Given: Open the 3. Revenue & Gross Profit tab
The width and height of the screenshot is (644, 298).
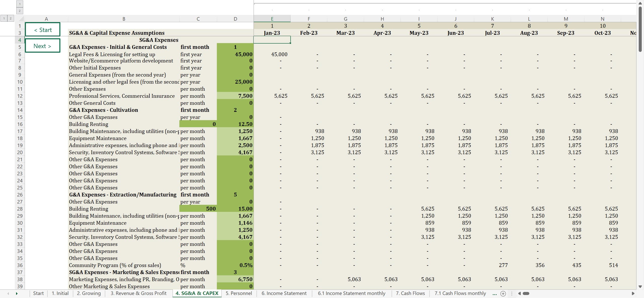Looking at the screenshot, I should coord(138,293).
